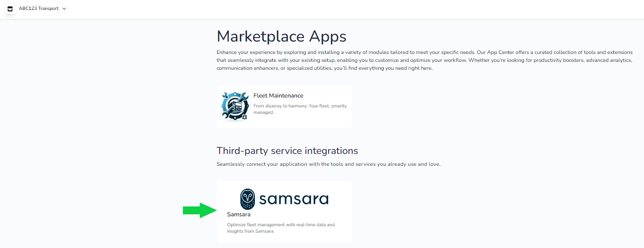Click the 'Optimize fleet management' Samsara description
The image size is (644, 248).
pos(281,228)
